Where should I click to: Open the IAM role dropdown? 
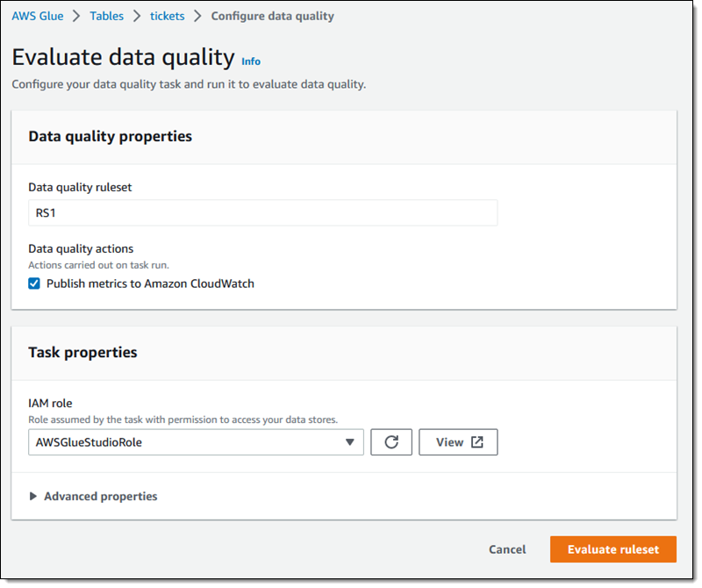coord(196,442)
